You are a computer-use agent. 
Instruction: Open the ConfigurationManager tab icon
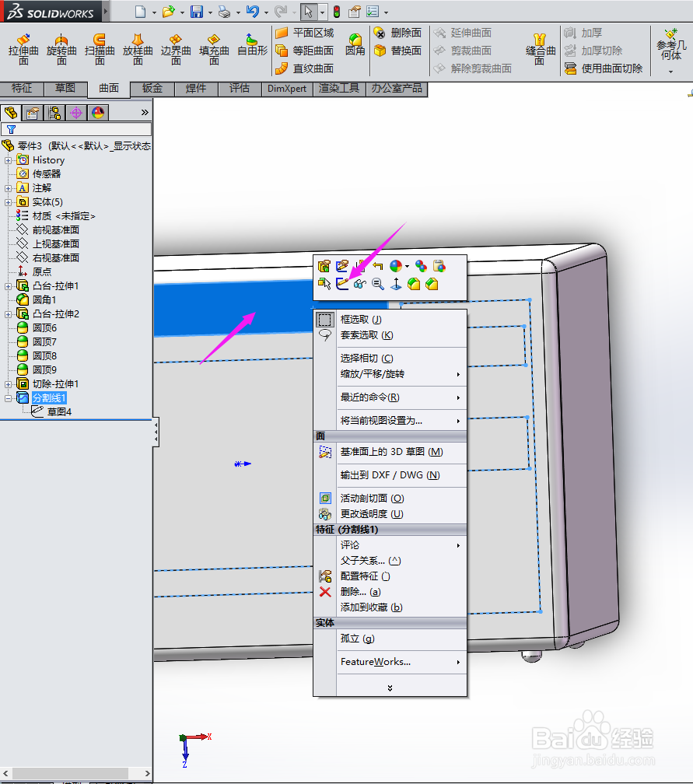tap(54, 113)
